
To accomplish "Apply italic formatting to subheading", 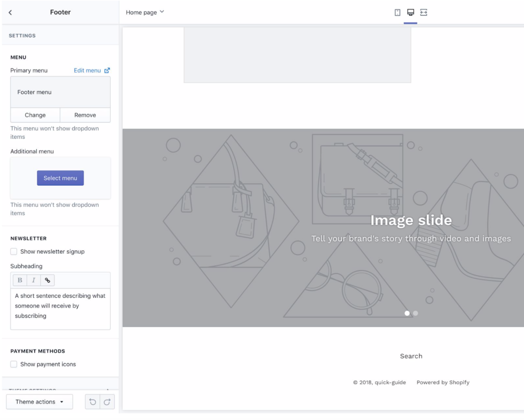I will pyautogui.click(x=34, y=280).
